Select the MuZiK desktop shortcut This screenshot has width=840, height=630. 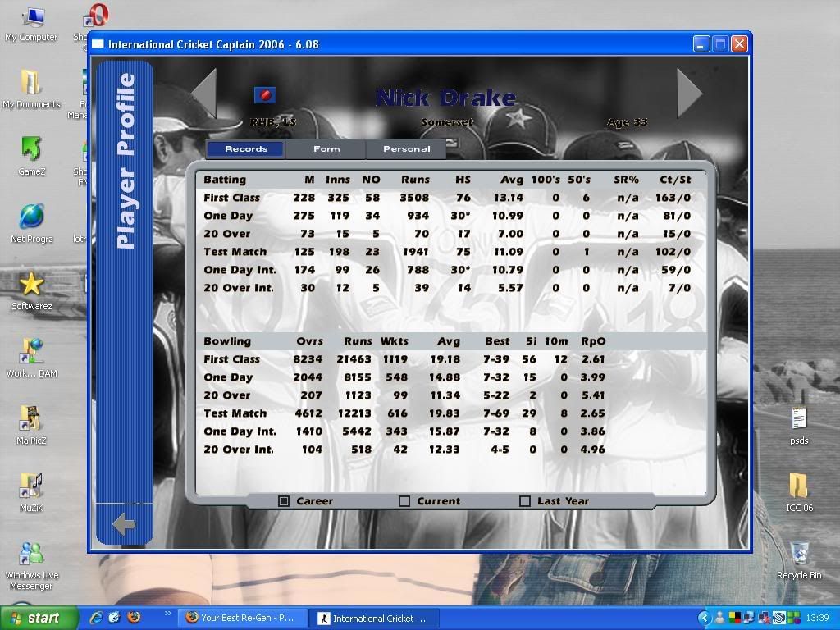[32, 492]
